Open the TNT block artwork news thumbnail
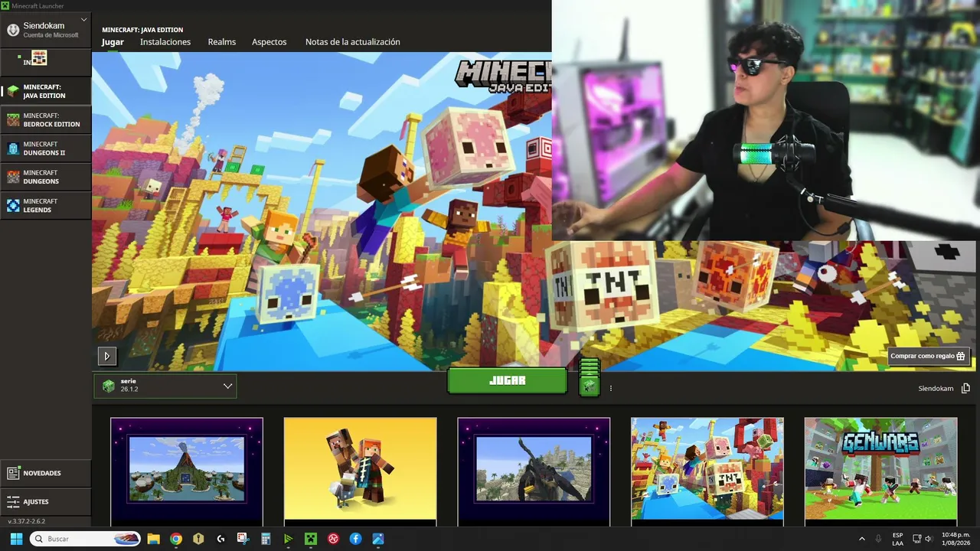The height and width of the screenshot is (551, 980). tap(707, 471)
